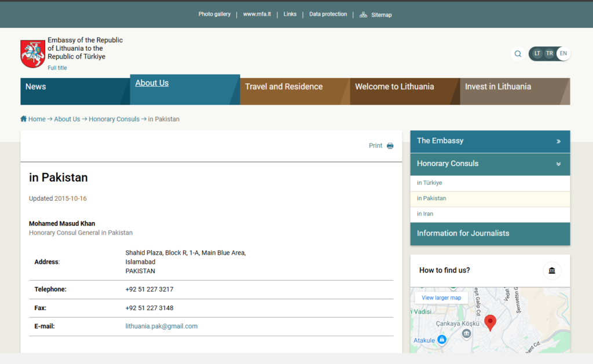Click the home icon in breadcrumb
Viewport: 593px width, 364px height.
(24, 119)
